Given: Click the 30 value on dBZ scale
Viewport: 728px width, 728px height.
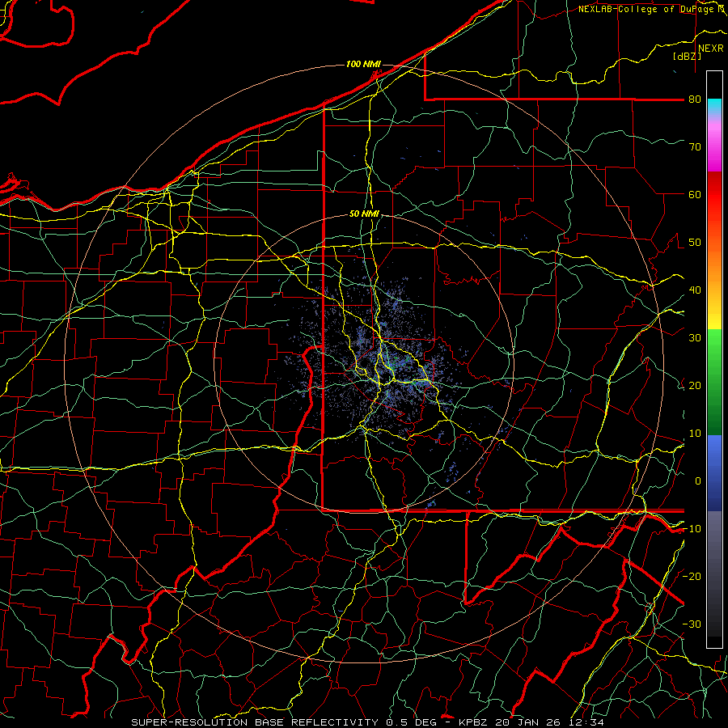Looking at the screenshot, I should (x=695, y=338).
